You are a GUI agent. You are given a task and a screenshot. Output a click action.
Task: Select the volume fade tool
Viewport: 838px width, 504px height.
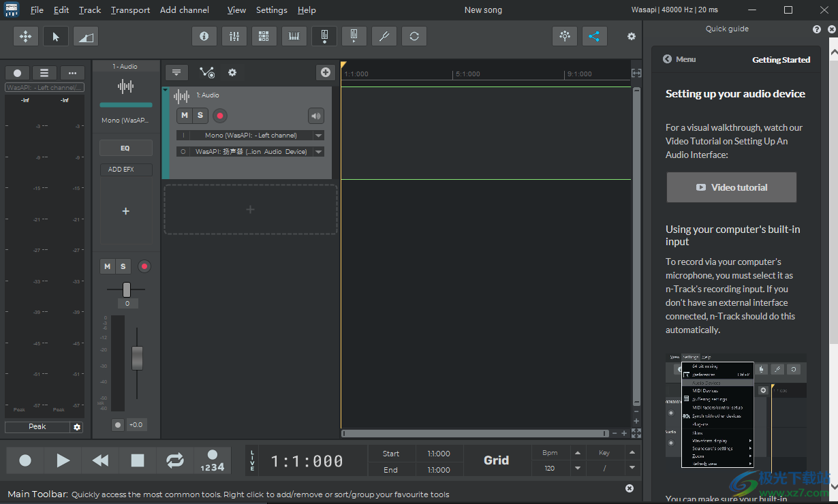click(x=86, y=35)
